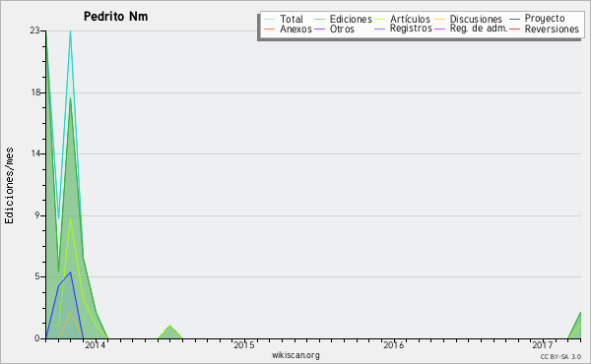Click the 2016 x-axis label
The height and width of the screenshot is (364, 591).
[393, 344]
